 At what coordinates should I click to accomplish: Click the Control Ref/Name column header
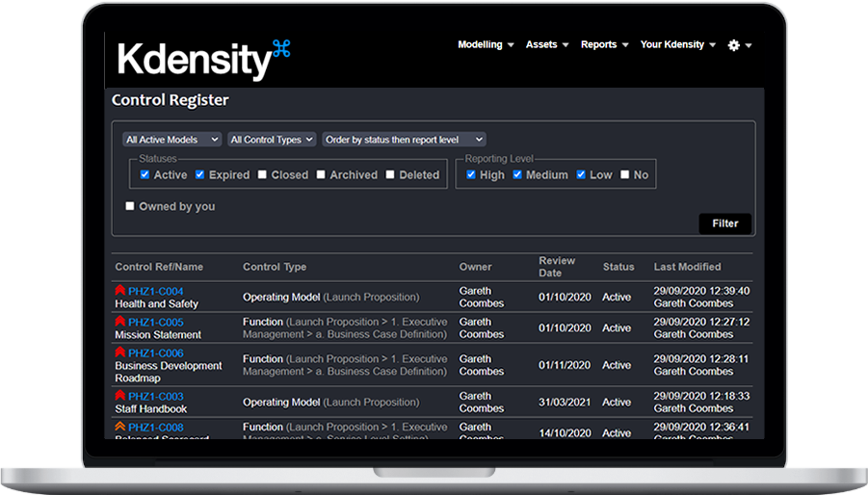(159, 267)
